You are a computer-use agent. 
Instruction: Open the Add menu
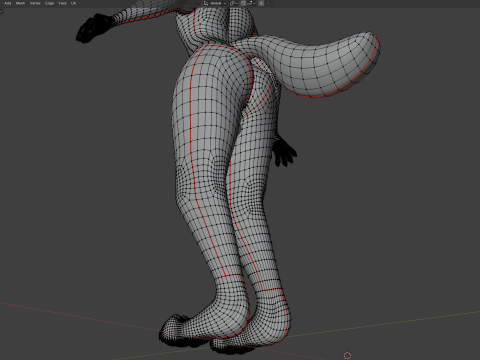8,3
